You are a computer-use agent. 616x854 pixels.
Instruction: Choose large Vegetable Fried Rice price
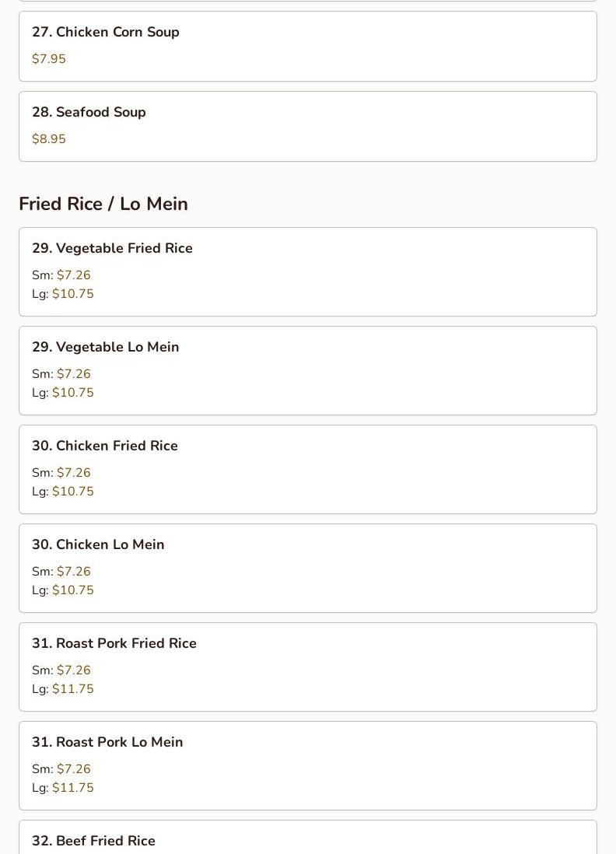[x=72, y=294]
